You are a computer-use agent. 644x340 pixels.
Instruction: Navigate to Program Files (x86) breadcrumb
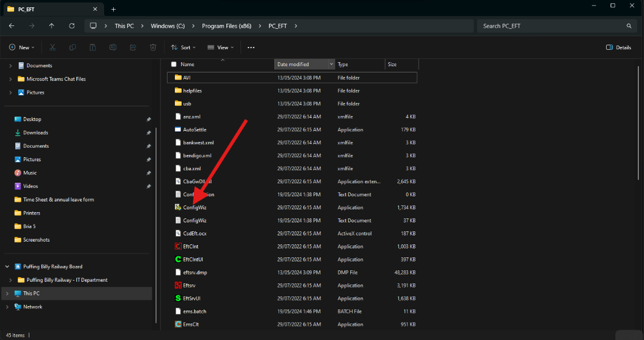point(227,26)
